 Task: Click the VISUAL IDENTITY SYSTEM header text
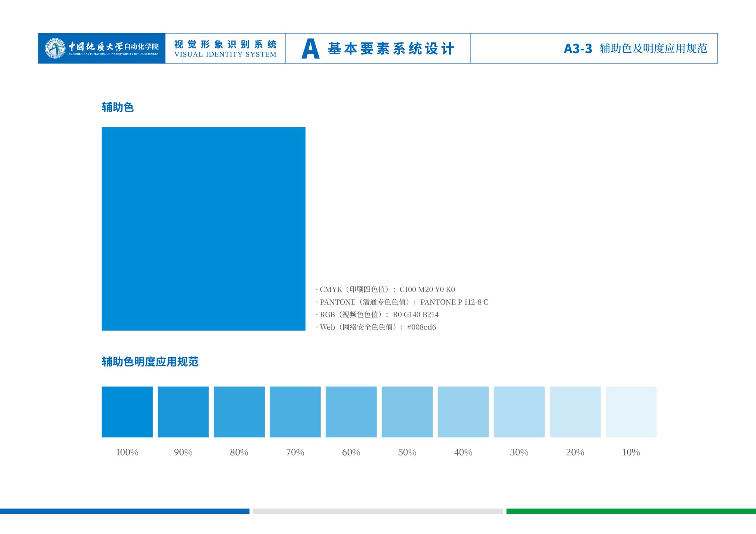pyautogui.click(x=225, y=55)
